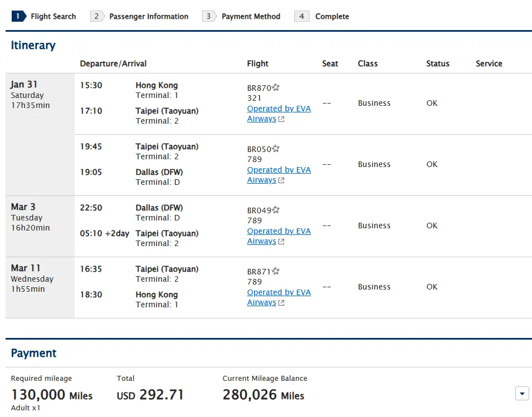The height and width of the screenshot is (417, 532).
Task: Click Business class for flight BR870
Action: tap(374, 103)
